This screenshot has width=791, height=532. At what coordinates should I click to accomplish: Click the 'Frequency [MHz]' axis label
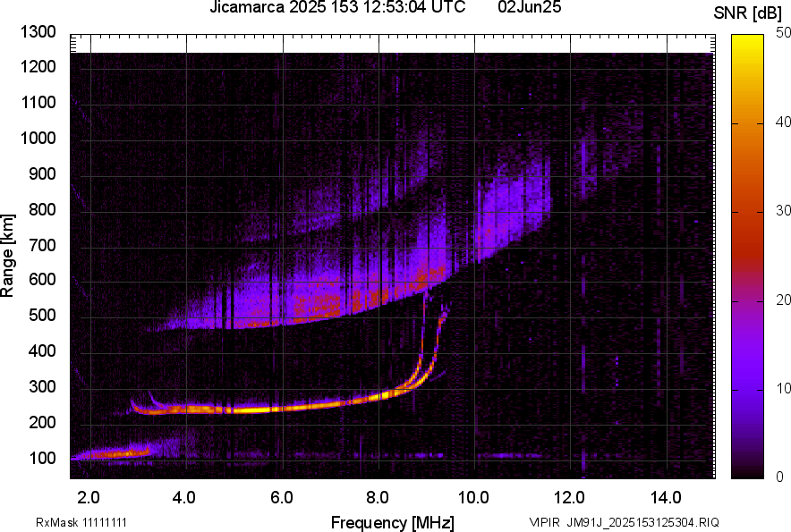coord(393,522)
